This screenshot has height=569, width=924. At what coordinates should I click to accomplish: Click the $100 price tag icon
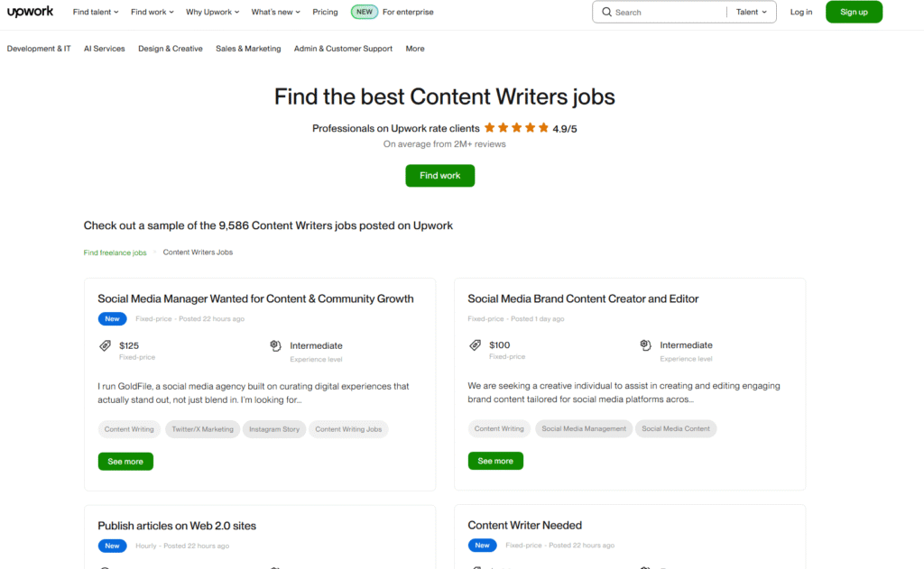pos(475,345)
